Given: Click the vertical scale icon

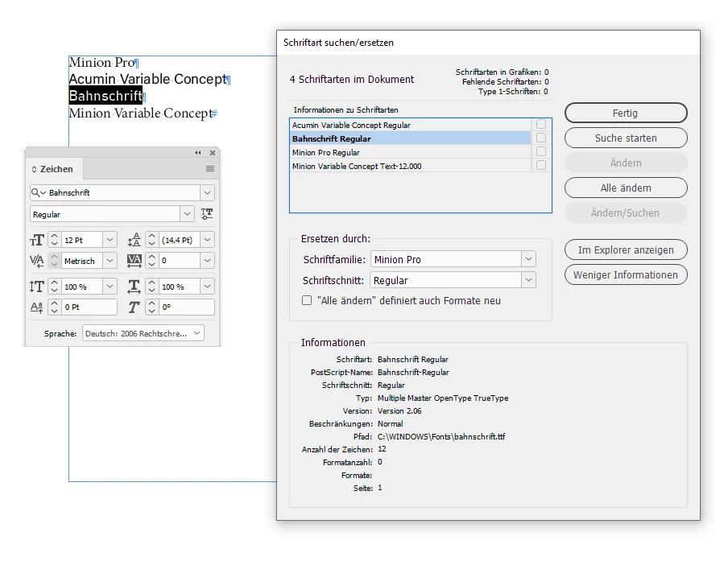Looking at the screenshot, I should click(37, 287).
